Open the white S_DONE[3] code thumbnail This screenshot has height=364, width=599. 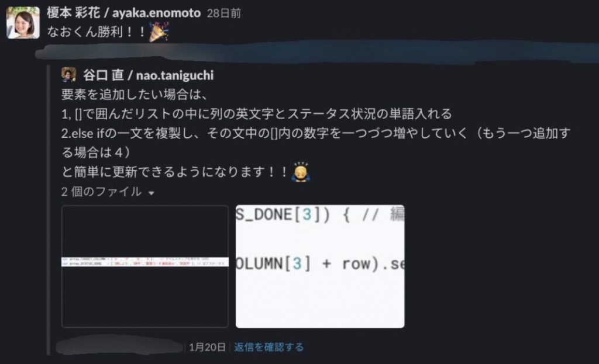320,266
